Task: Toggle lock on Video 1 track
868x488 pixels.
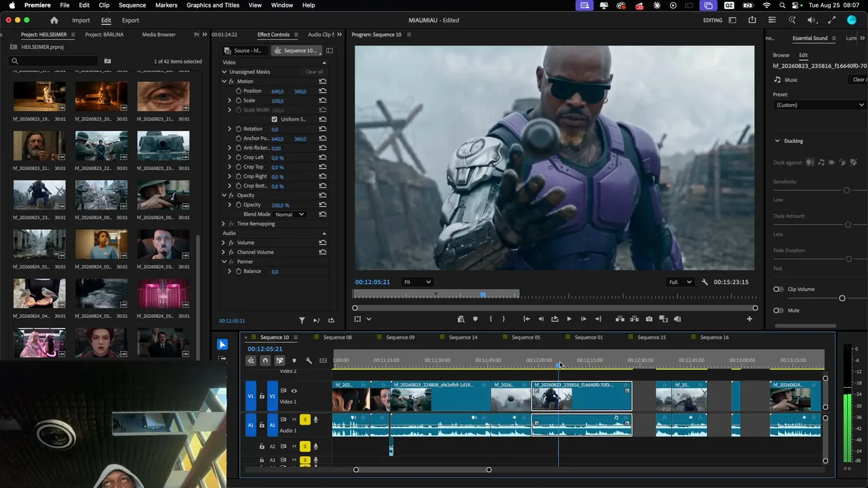Action: [262, 396]
